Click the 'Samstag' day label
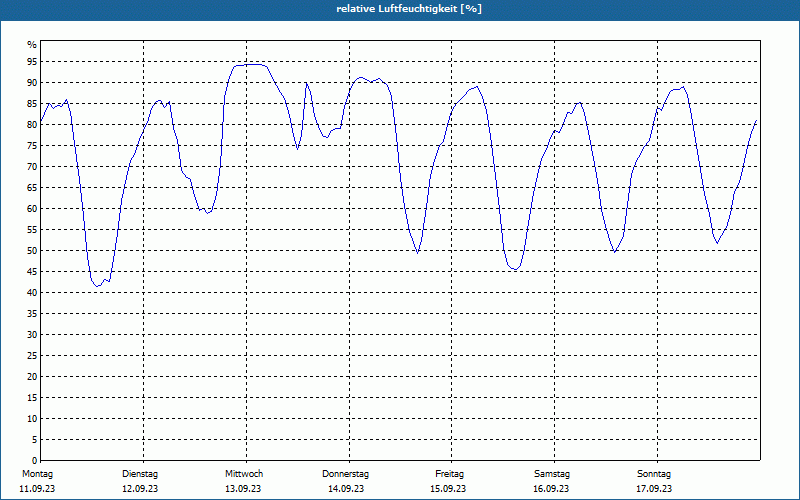The height and width of the screenshot is (500, 800). point(552,474)
